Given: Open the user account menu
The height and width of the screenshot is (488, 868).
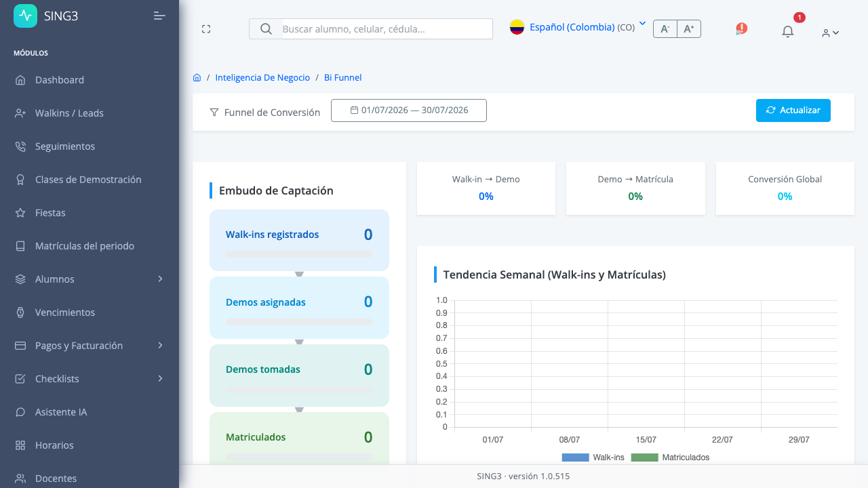Looking at the screenshot, I should click(x=830, y=32).
